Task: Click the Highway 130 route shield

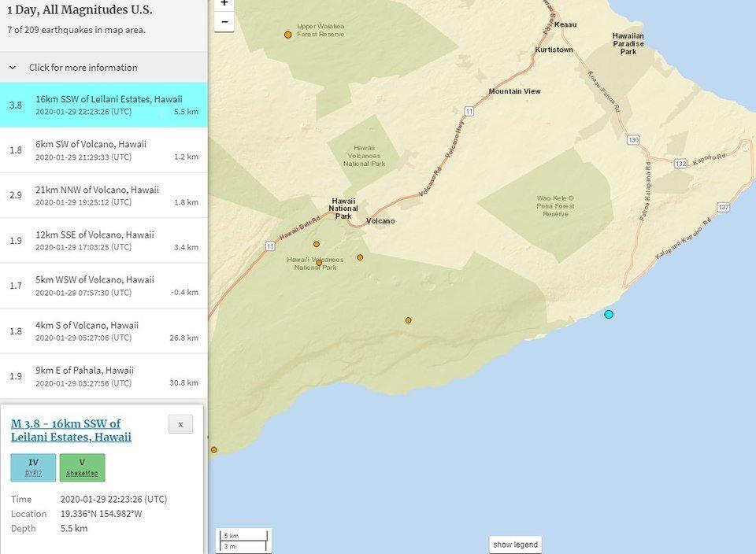Action: (x=633, y=140)
